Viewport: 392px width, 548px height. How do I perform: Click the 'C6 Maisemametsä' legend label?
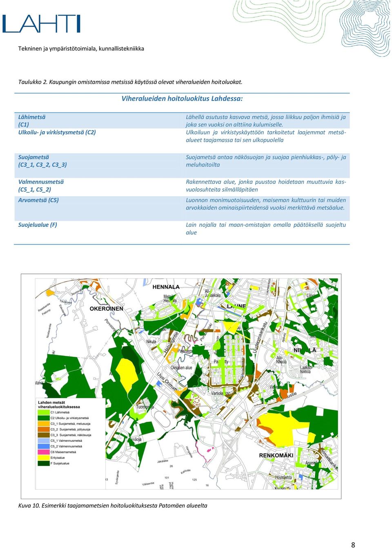click(x=63, y=452)
